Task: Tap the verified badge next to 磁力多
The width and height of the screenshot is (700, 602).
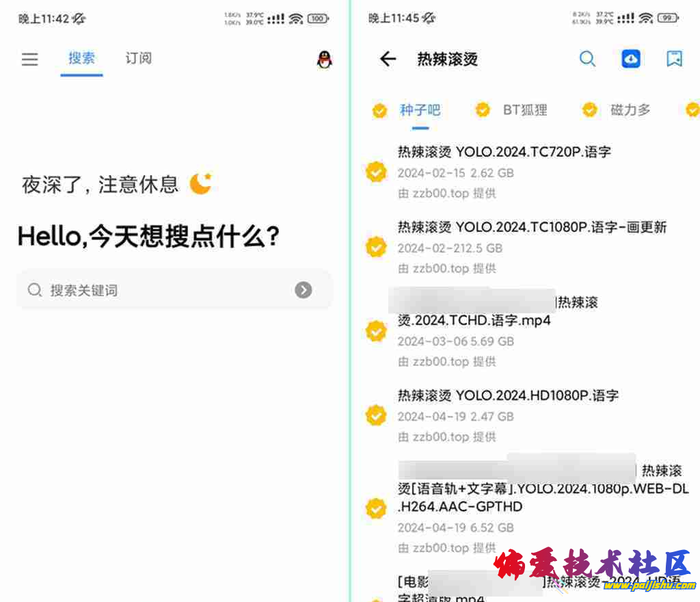Action: (x=589, y=109)
